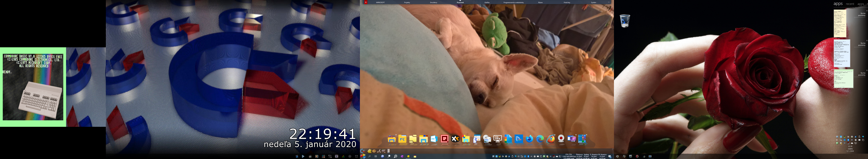Launch the XY black oval dock app
This screenshot has height=159, width=868.
(x=455, y=139)
